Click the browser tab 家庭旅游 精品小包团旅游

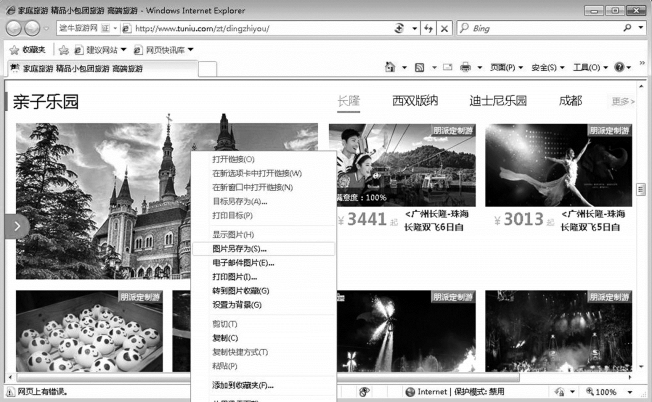[102, 68]
